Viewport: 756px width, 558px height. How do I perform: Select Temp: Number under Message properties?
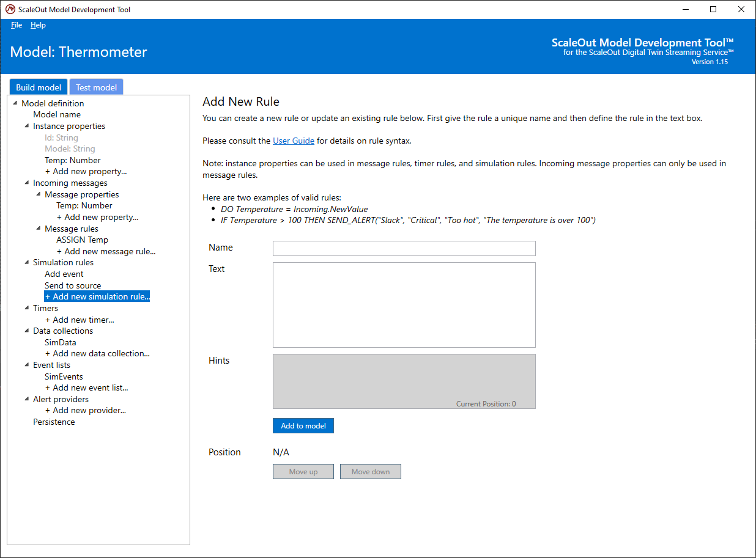(x=84, y=205)
